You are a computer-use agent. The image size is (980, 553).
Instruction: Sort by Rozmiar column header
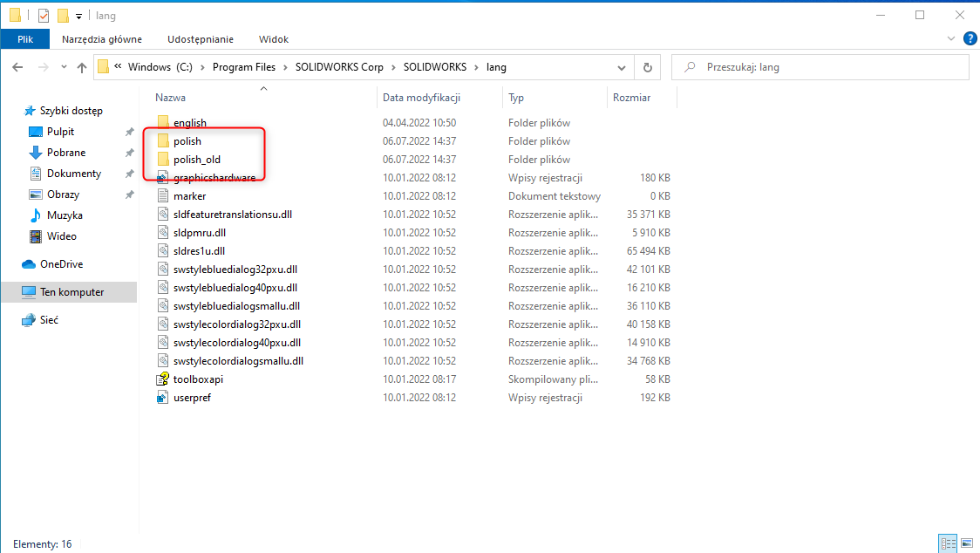[x=631, y=98]
